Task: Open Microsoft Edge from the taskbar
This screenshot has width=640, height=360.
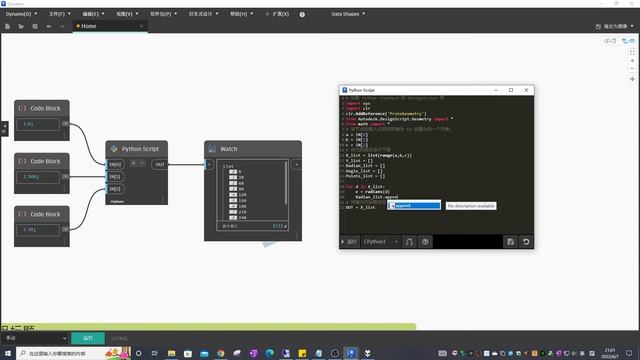Action: [269, 353]
